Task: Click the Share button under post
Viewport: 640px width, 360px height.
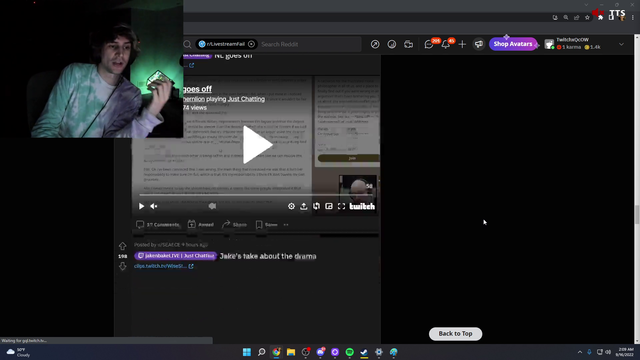Action: pyautogui.click(x=234, y=224)
